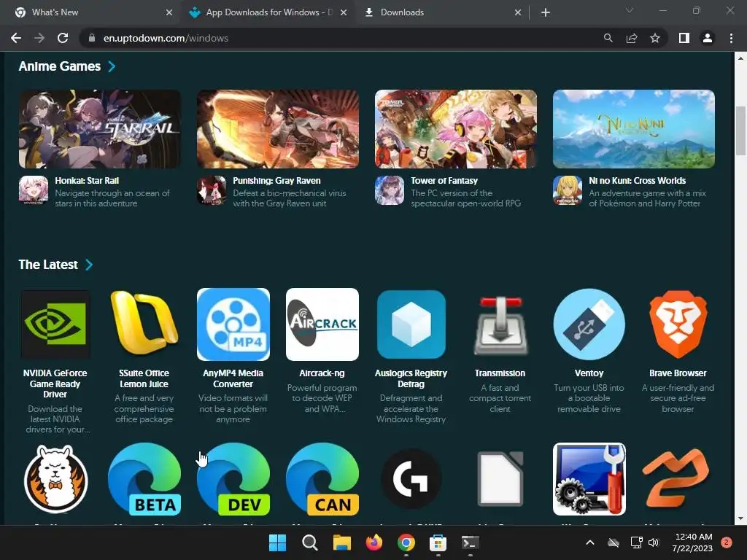Select App Downloads for Windows tab
747x560 pixels.
(x=268, y=12)
